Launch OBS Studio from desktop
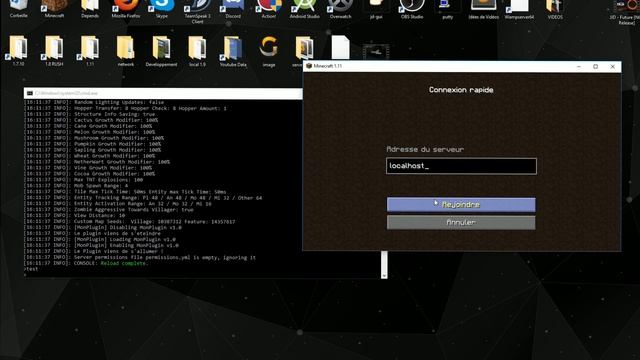 coord(412,8)
